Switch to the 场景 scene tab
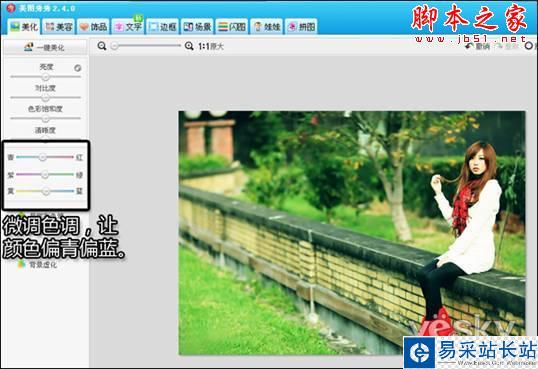 197,26
